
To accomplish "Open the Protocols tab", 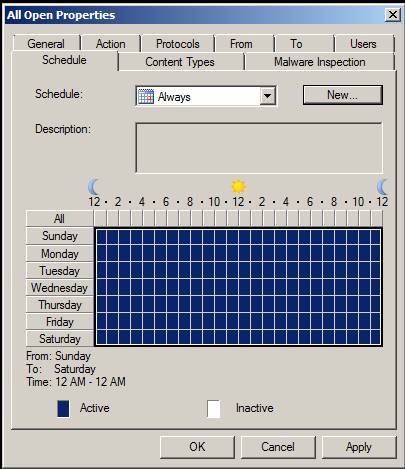I will pos(178,44).
